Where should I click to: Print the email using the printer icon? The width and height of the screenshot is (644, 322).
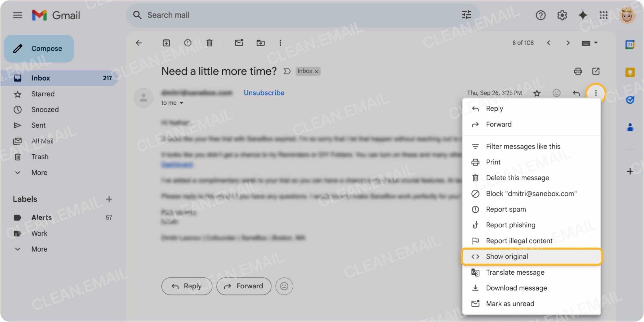tap(577, 71)
